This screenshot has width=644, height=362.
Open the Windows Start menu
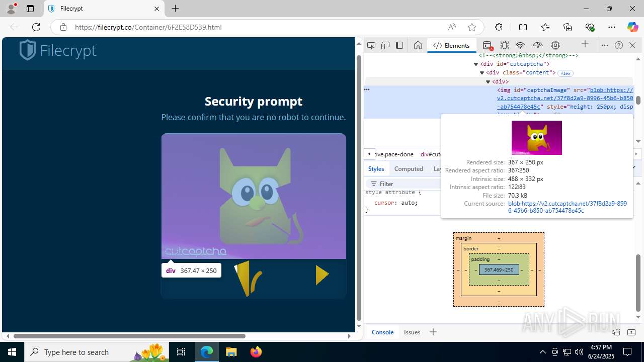coord(12,352)
